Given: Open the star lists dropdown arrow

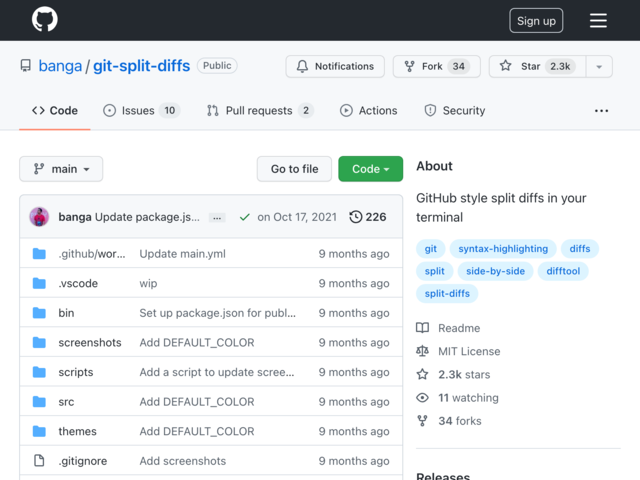Looking at the screenshot, I should (x=599, y=66).
